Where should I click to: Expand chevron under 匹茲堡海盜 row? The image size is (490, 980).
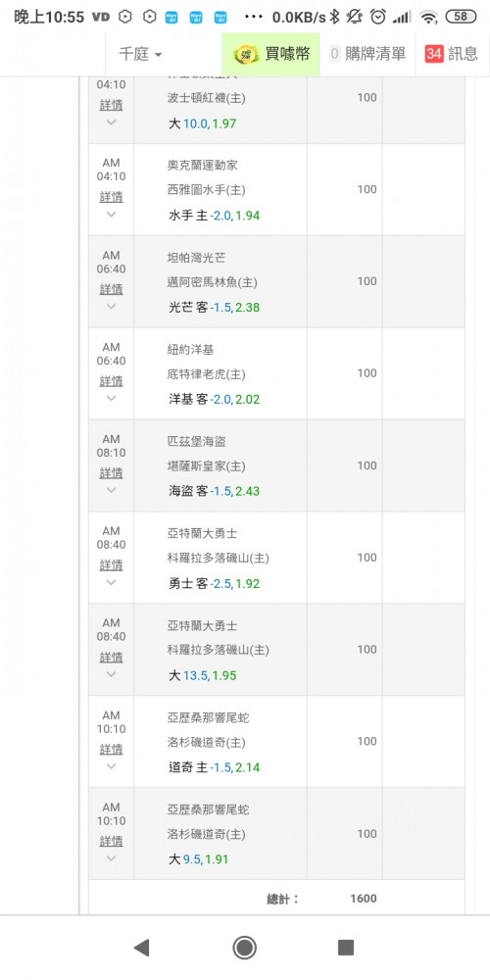click(112, 490)
